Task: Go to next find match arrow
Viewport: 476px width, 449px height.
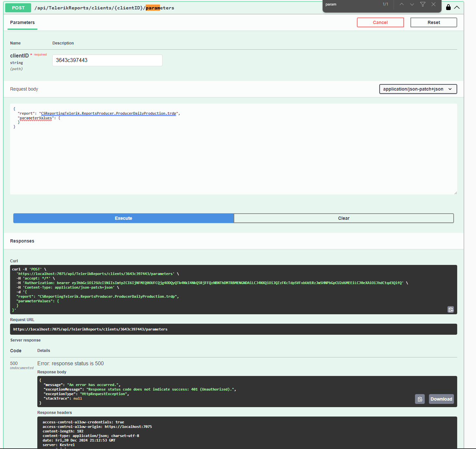Action: [412, 4]
